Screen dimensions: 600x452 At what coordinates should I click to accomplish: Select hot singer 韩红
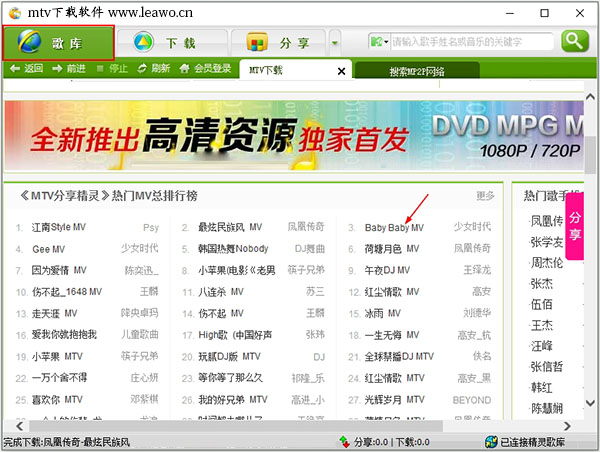[541, 388]
